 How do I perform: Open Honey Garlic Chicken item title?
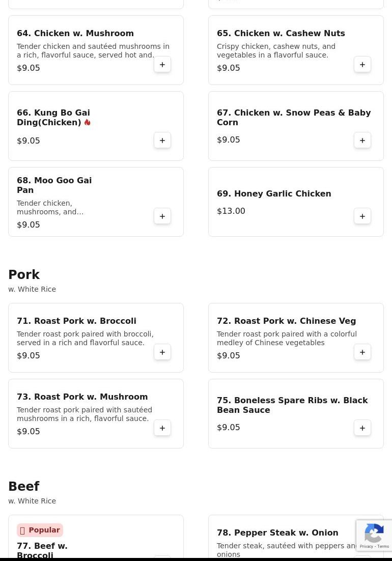[x=274, y=194]
